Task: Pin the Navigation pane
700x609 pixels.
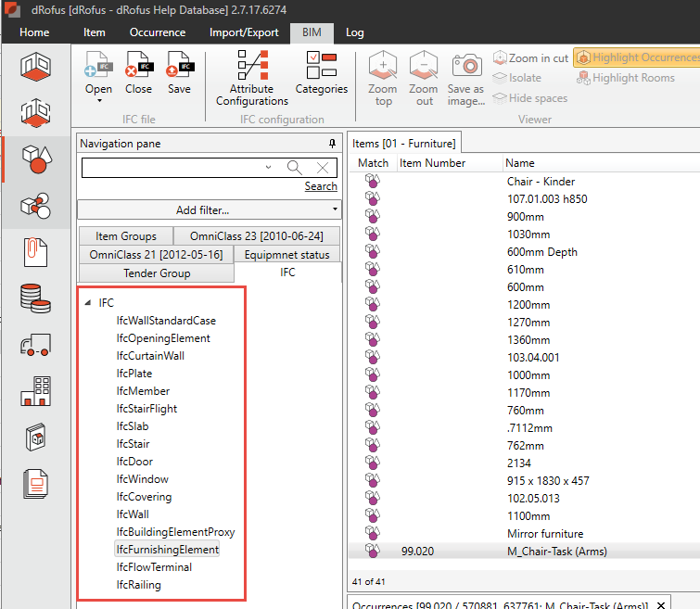Action: [332, 144]
